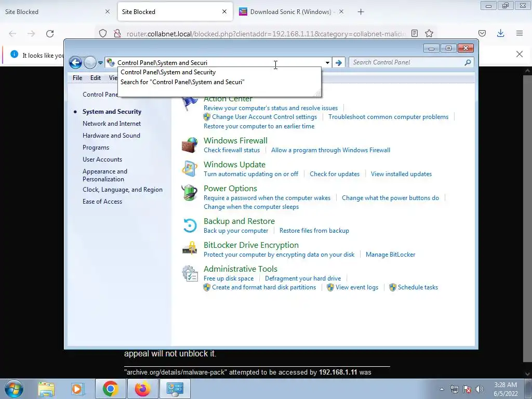This screenshot has width=532, height=399.
Task: Open Network and Internet category
Action: 112,124
